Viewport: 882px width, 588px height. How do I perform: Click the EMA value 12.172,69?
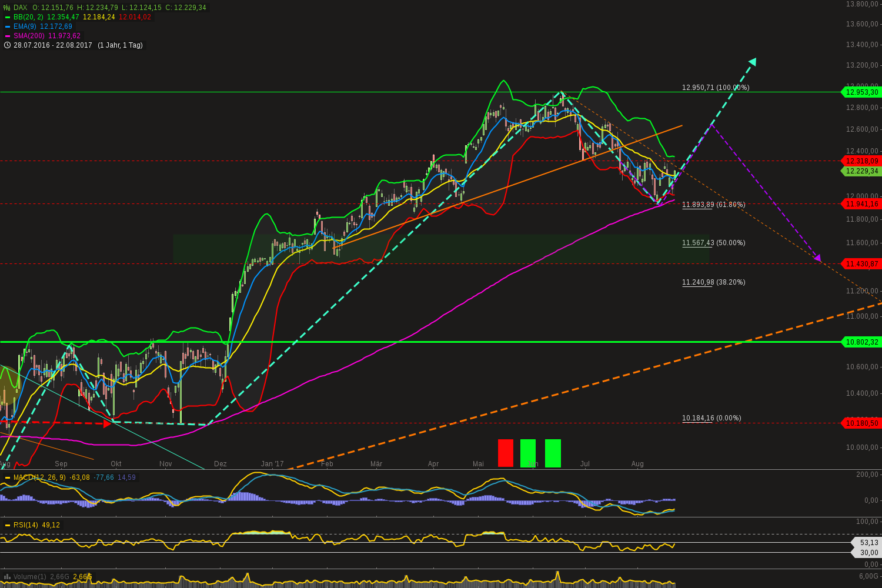[56, 26]
